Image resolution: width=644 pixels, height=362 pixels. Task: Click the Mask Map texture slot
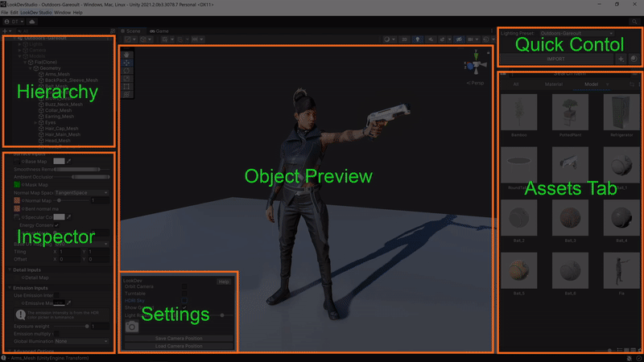click(17, 185)
